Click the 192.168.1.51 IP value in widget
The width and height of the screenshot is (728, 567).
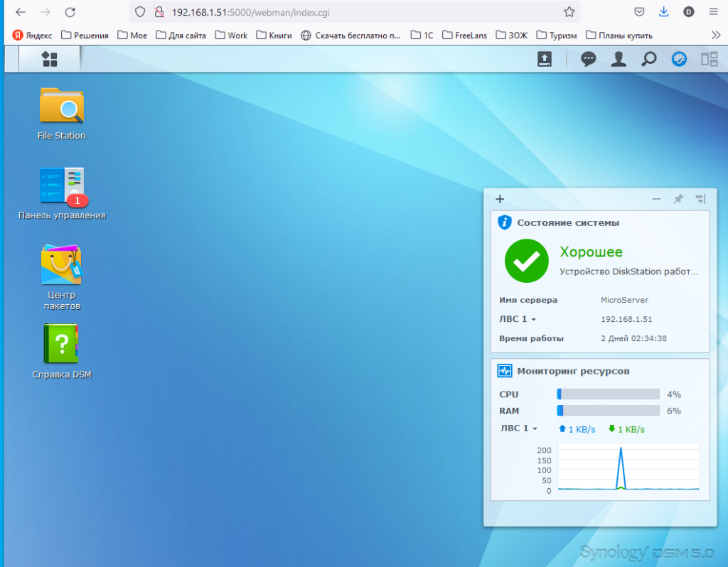click(x=626, y=319)
